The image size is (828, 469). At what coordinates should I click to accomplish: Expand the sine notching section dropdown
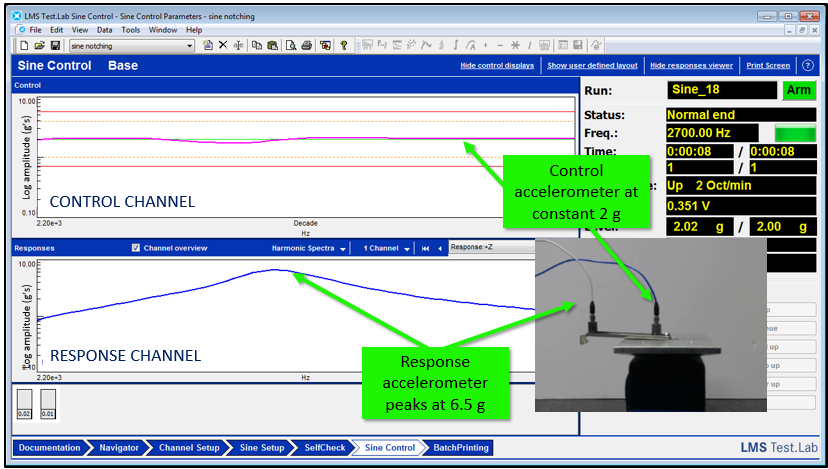[x=190, y=46]
